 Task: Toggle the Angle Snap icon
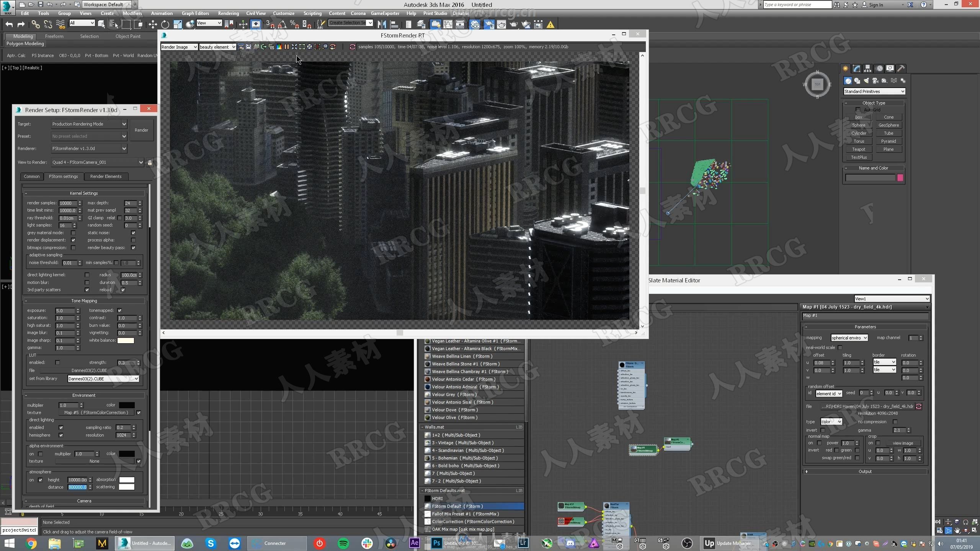pos(282,24)
